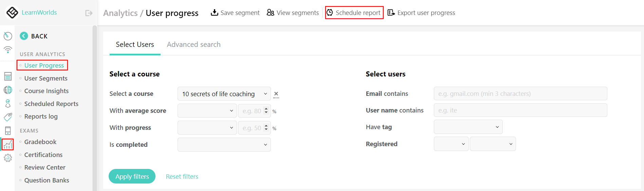Open the 'With average score' comparison dropdown
644x191 pixels.
point(207,111)
